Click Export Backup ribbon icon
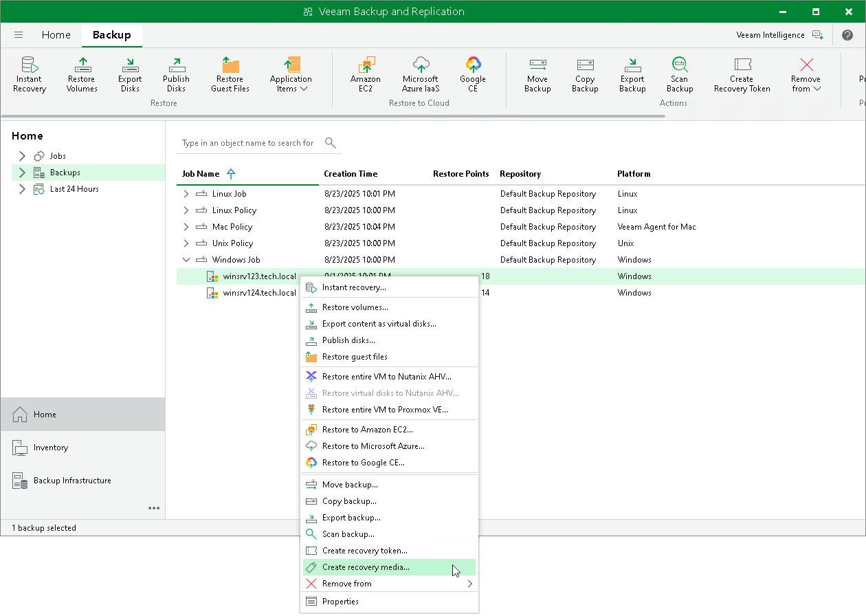This screenshot has height=616, width=866. tap(632, 75)
